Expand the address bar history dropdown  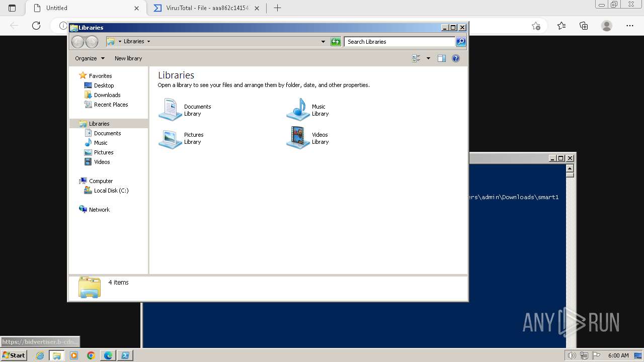click(x=323, y=42)
